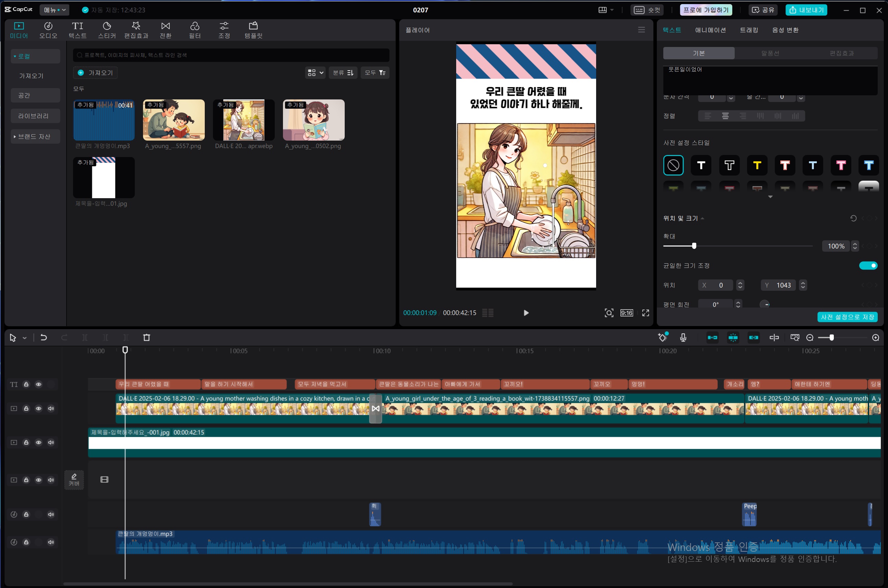Click the microphone record voiceover icon
This screenshot has width=888, height=588.
point(683,337)
